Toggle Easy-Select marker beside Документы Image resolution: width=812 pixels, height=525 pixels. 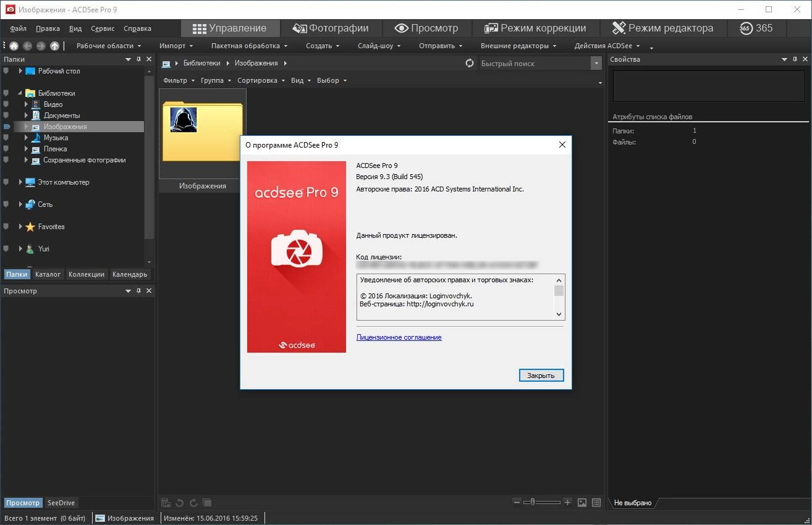6,115
